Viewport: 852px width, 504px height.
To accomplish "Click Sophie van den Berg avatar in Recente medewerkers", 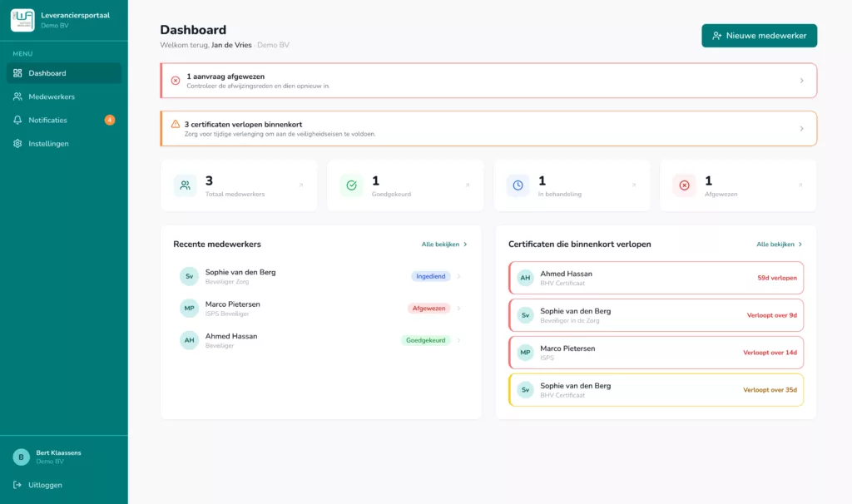I will (x=189, y=276).
